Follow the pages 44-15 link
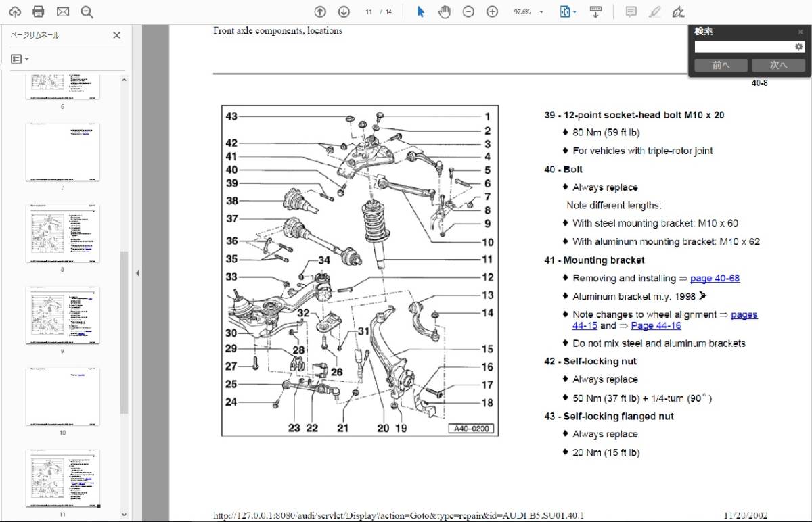This screenshot has width=812, height=522. (744, 315)
